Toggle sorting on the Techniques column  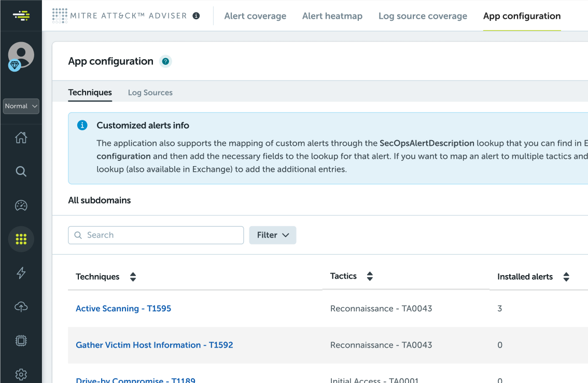pyautogui.click(x=133, y=277)
